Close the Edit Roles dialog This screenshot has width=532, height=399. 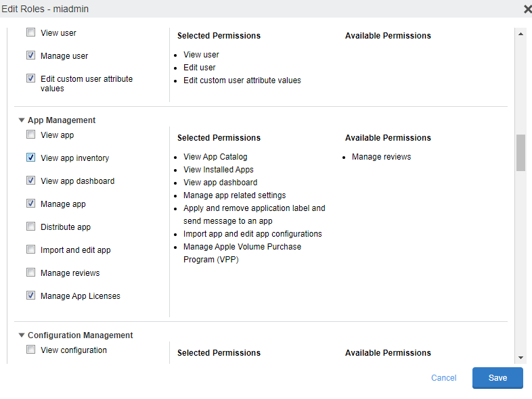coord(527,9)
